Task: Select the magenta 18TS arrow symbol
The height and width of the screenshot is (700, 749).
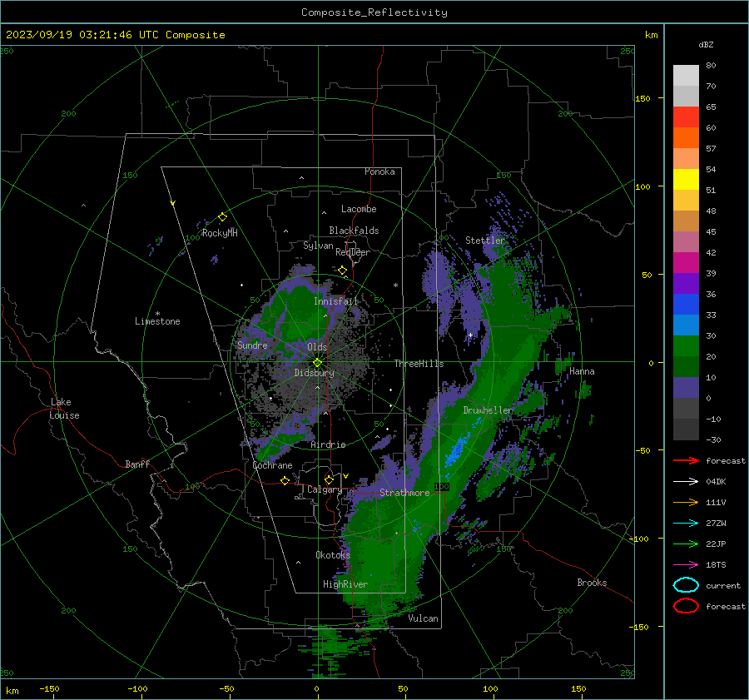Action: (686, 564)
